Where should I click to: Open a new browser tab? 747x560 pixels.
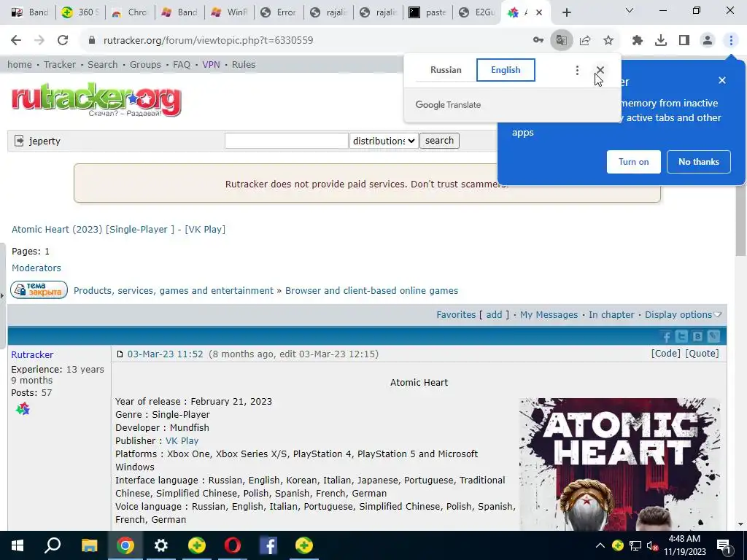[x=566, y=12]
